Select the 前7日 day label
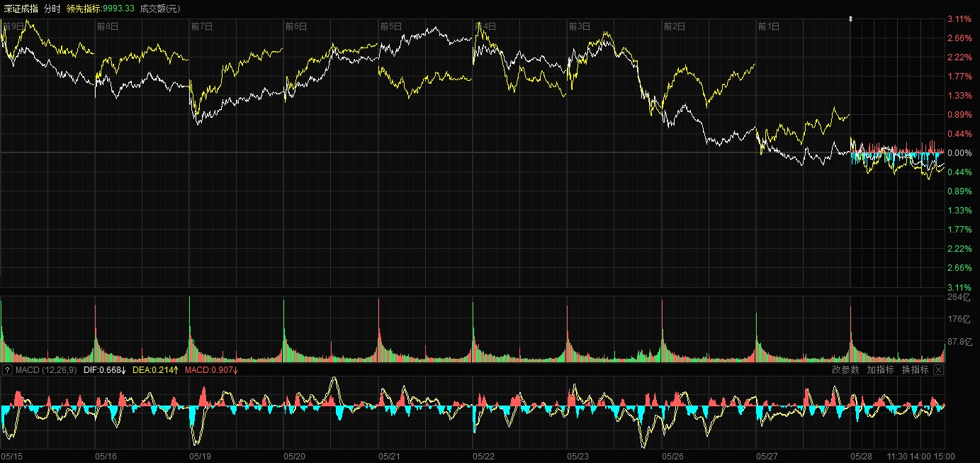 click(202, 26)
